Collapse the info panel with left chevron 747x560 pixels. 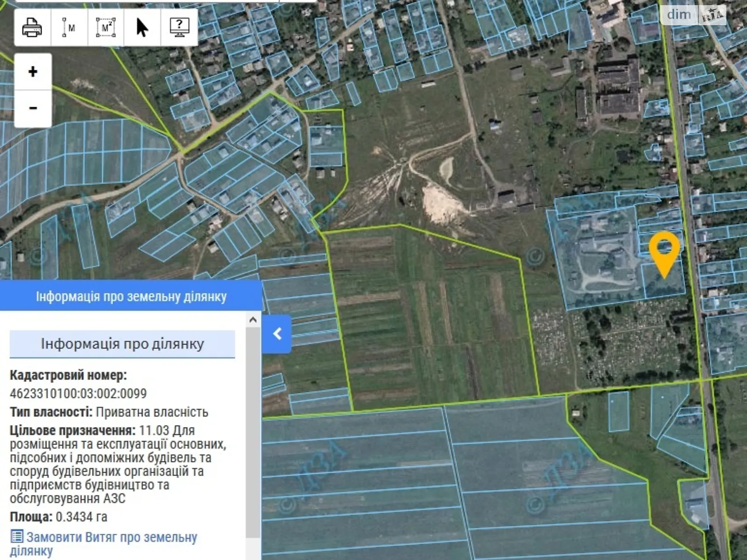pyautogui.click(x=277, y=334)
